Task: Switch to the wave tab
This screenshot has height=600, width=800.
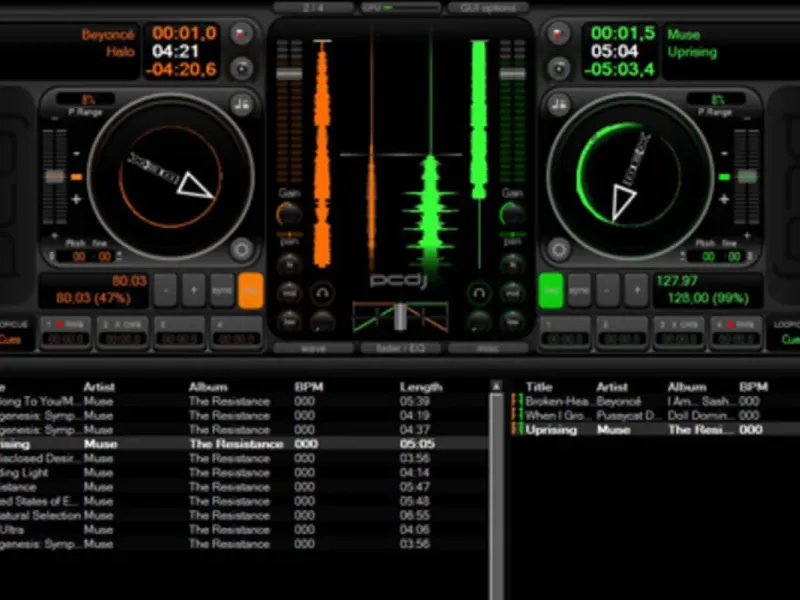Action: point(313,349)
